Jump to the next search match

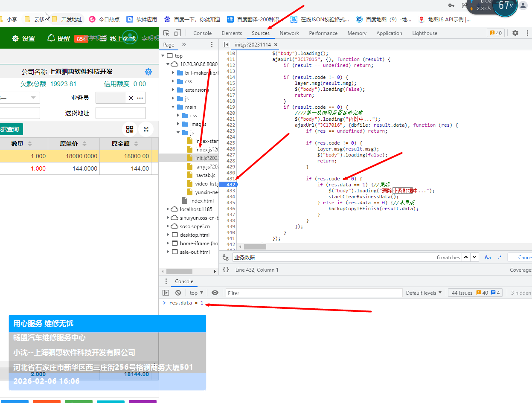[475, 258]
